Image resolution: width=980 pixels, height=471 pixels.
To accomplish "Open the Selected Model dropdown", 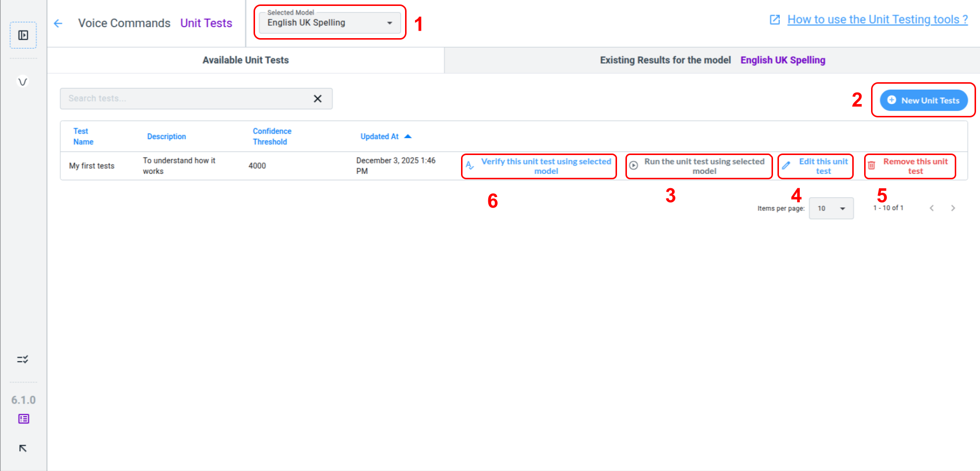I will [330, 23].
